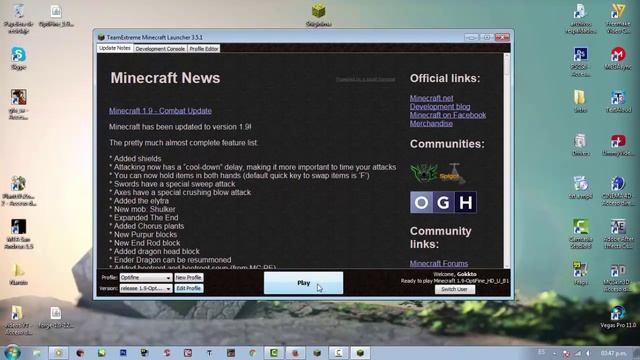Open the Minecraft block icon atop the desktop
Screen dimensions: 640x360
(x=318, y=15)
